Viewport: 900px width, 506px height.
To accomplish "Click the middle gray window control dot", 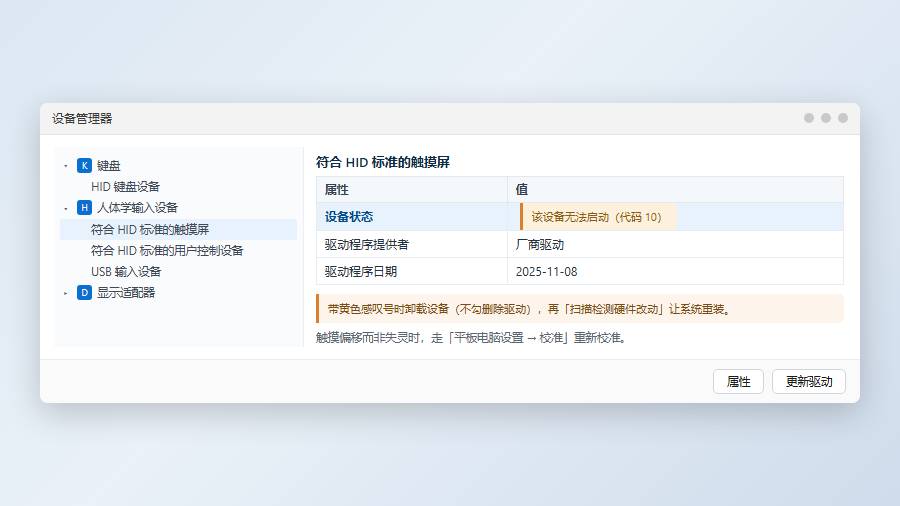I will tap(826, 118).
